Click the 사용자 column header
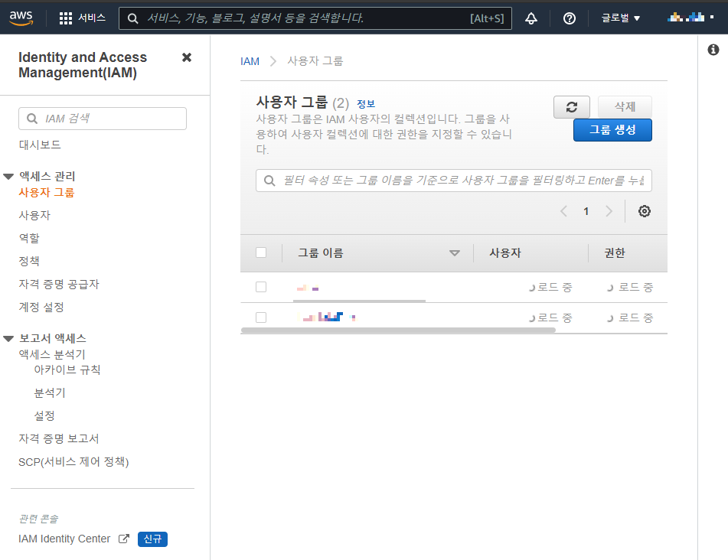The height and width of the screenshot is (560, 728). (505, 253)
